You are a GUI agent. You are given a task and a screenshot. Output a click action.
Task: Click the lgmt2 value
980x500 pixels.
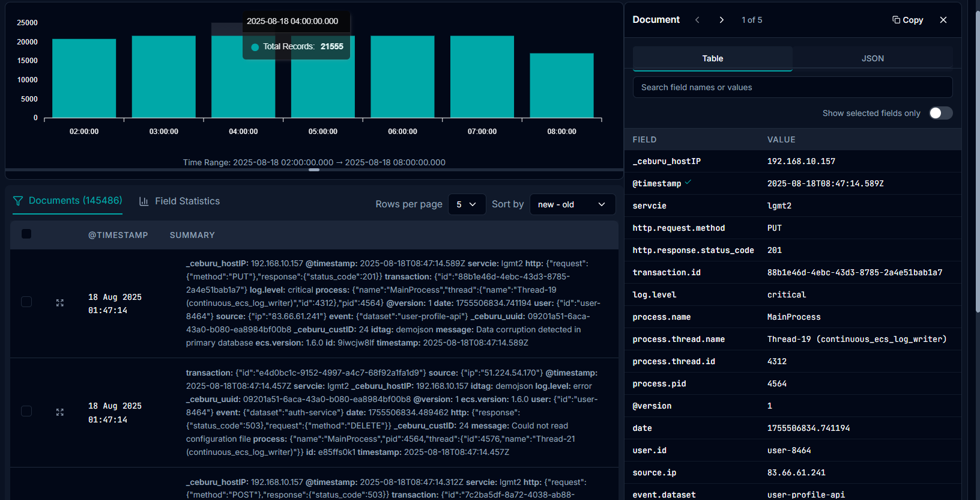(779, 206)
